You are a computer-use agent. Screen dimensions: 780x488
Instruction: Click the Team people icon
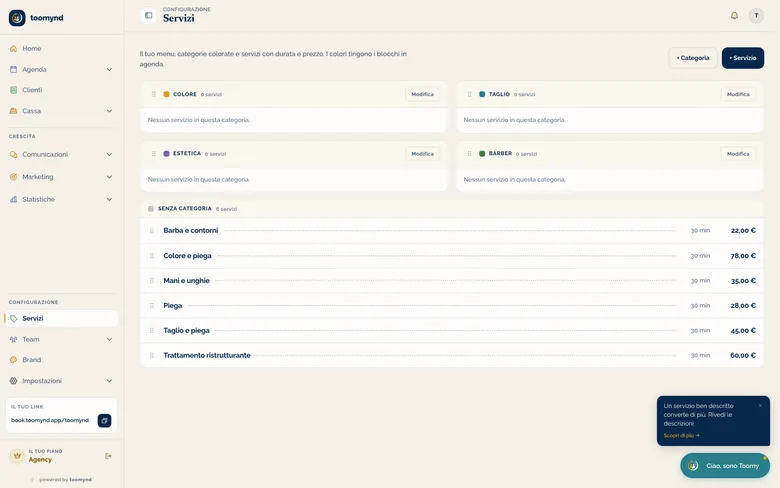13,339
